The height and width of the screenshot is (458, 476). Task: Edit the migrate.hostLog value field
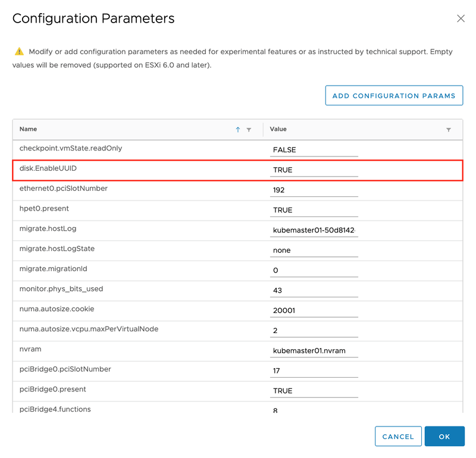(x=314, y=230)
